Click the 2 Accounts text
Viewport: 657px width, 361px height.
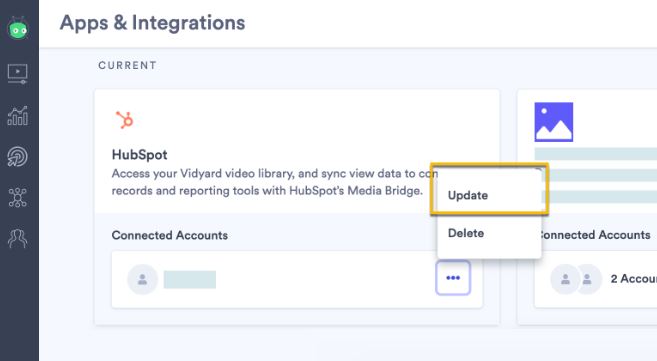(634, 278)
